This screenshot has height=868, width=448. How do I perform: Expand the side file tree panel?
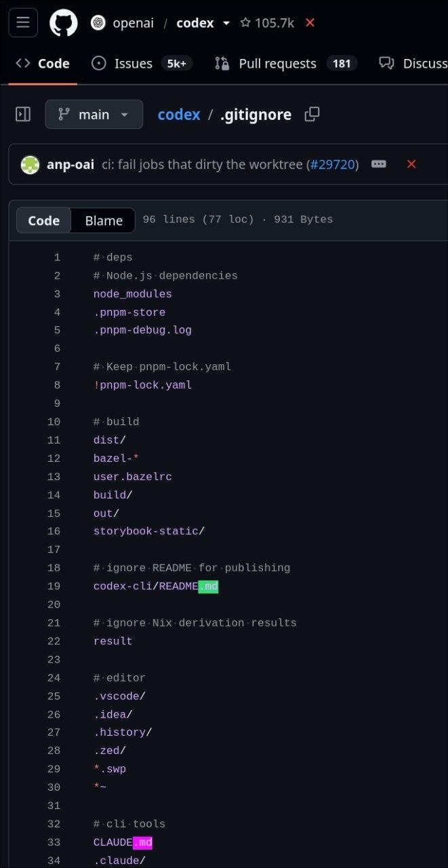(x=23, y=115)
